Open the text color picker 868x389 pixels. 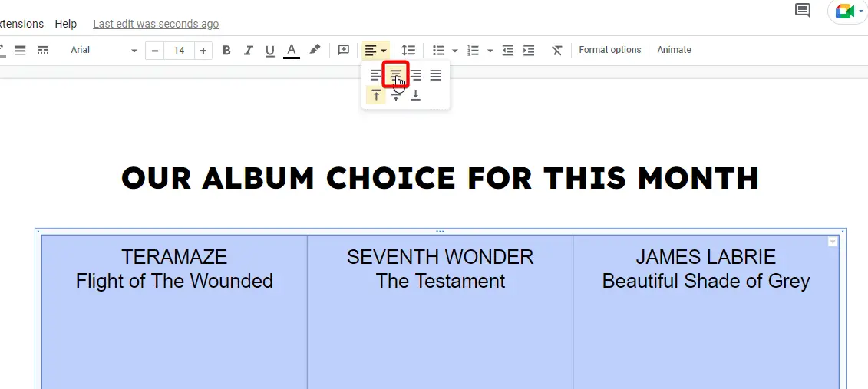click(292, 51)
